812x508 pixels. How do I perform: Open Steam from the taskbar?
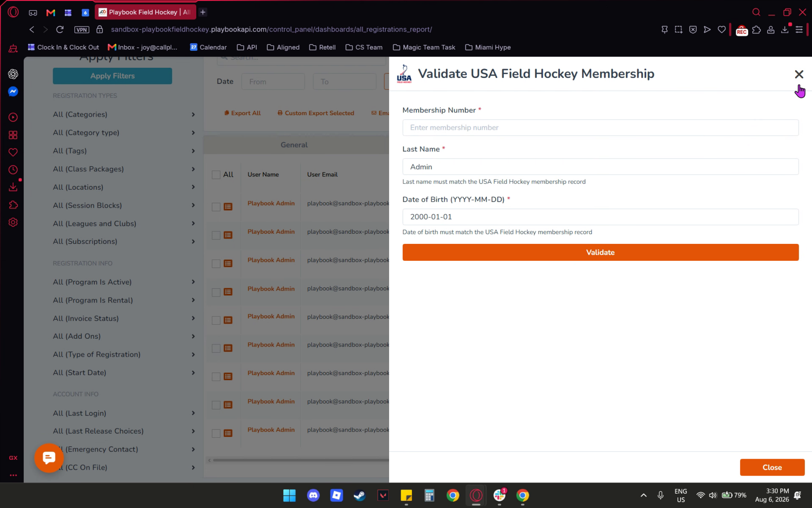click(x=360, y=495)
